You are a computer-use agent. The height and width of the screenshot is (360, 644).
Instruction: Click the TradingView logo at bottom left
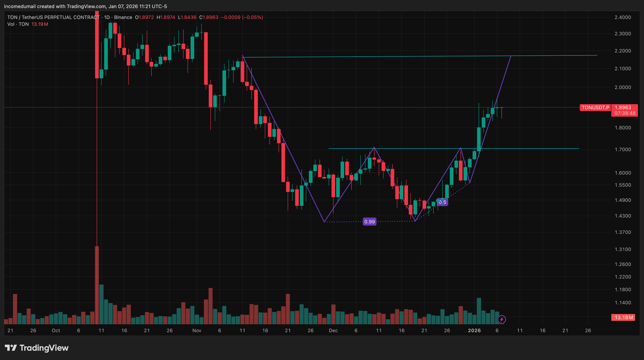pos(37,348)
